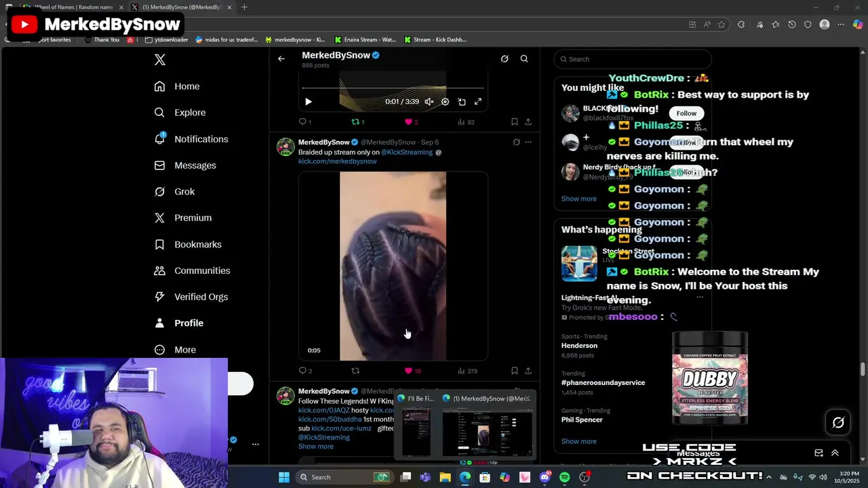Image resolution: width=868 pixels, height=488 pixels.
Task: Open Henderson trending topic
Action: point(580,346)
